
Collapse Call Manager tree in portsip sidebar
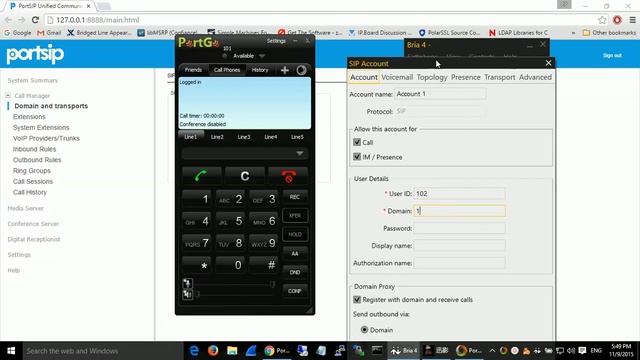pyautogui.click(x=8, y=96)
